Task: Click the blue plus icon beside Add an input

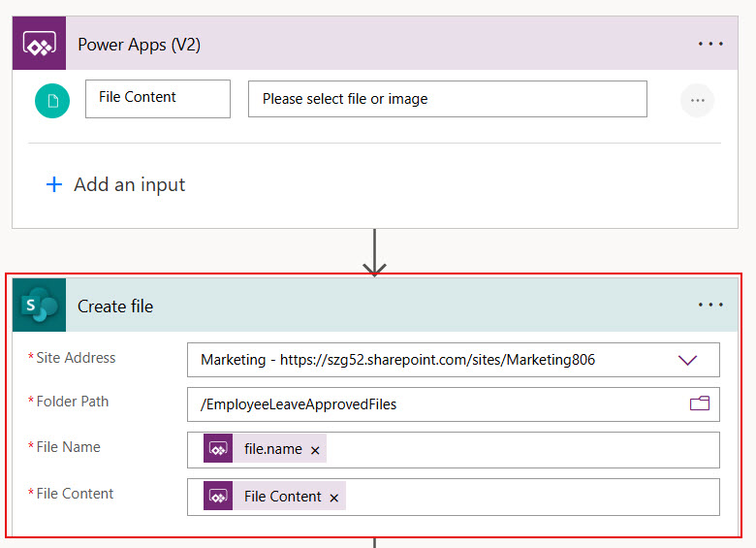Action: [54, 184]
